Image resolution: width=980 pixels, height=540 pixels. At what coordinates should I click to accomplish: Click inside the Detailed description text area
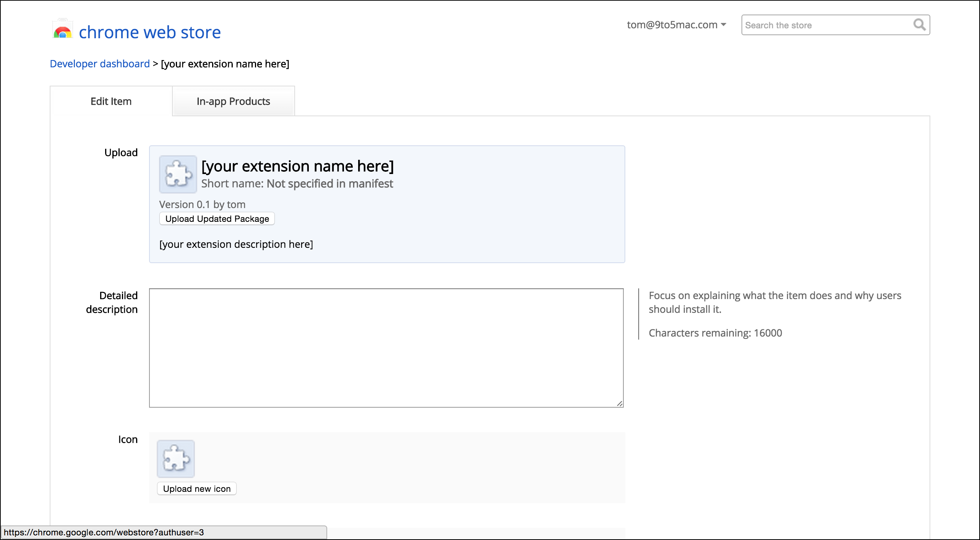[386, 348]
